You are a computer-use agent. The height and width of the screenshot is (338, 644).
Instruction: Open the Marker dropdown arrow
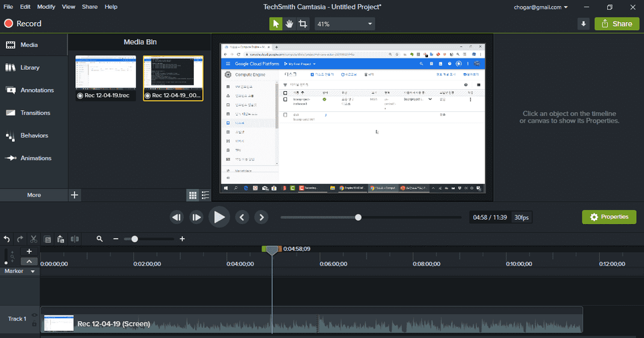point(33,272)
